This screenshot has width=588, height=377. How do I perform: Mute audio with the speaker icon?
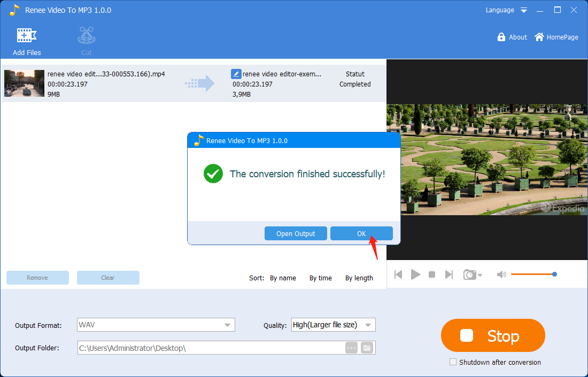coord(501,274)
